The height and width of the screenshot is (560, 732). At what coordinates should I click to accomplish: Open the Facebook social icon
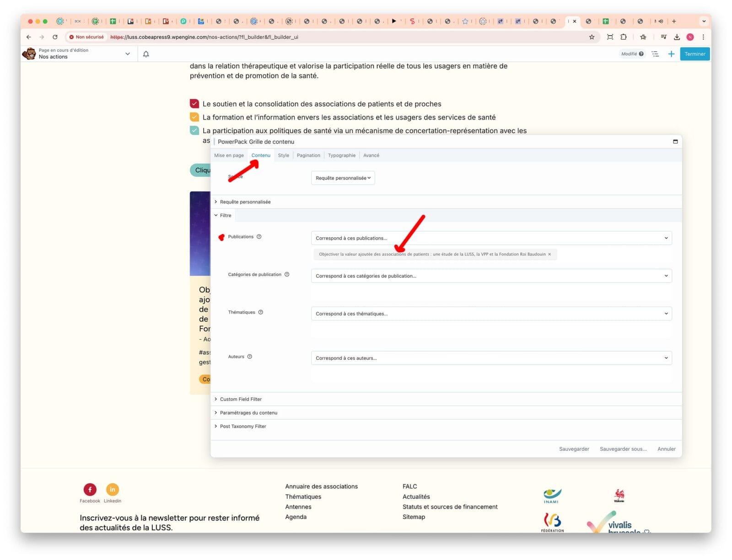[90, 490]
